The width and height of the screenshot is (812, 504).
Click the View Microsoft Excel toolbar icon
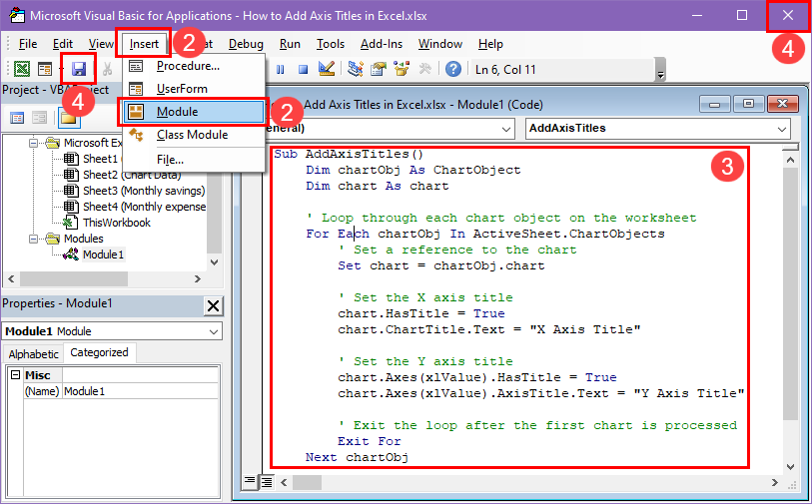[21, 69]
